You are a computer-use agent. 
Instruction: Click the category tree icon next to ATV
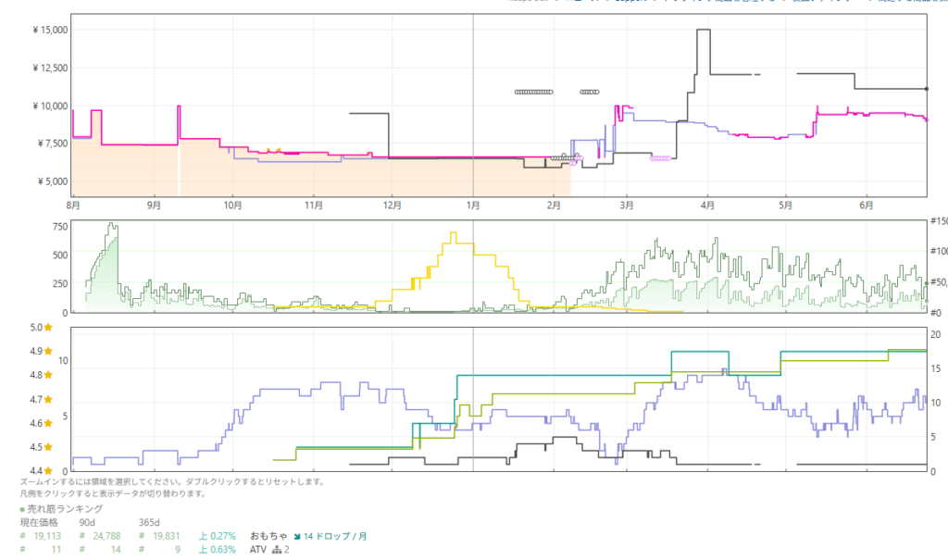tap(277, 549)
